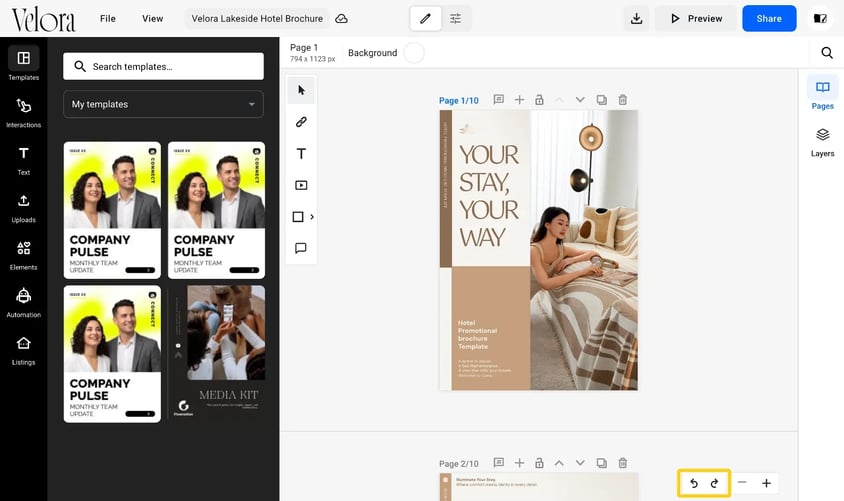The height and width of the screenshot is (501, 844).
Task: Click the Search templates field
Action: (164, 66)
